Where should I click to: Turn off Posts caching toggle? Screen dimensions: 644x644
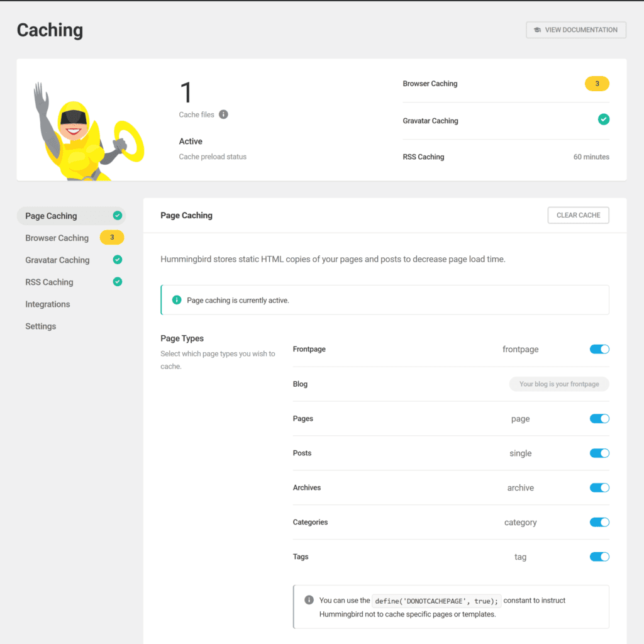point(599,453)
